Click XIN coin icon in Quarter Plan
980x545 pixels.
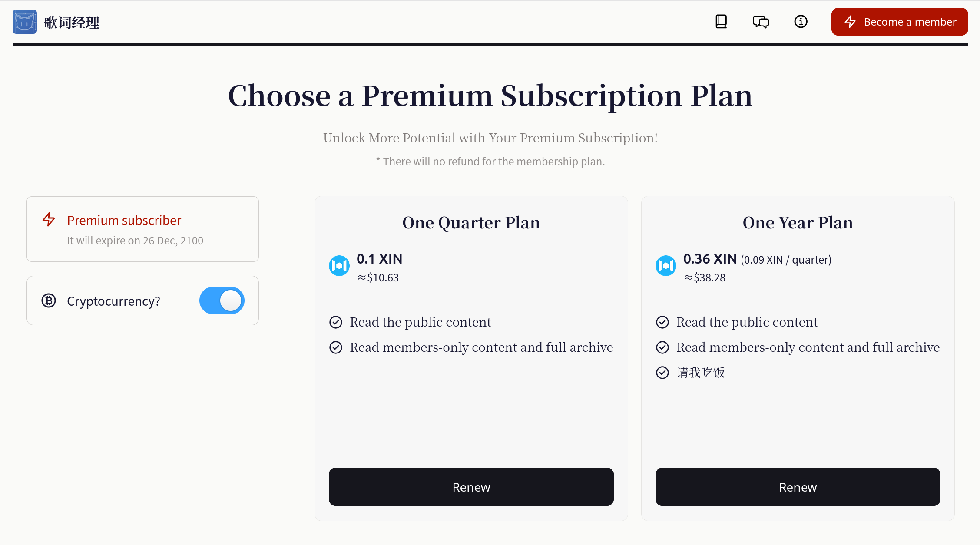[339, 266]
